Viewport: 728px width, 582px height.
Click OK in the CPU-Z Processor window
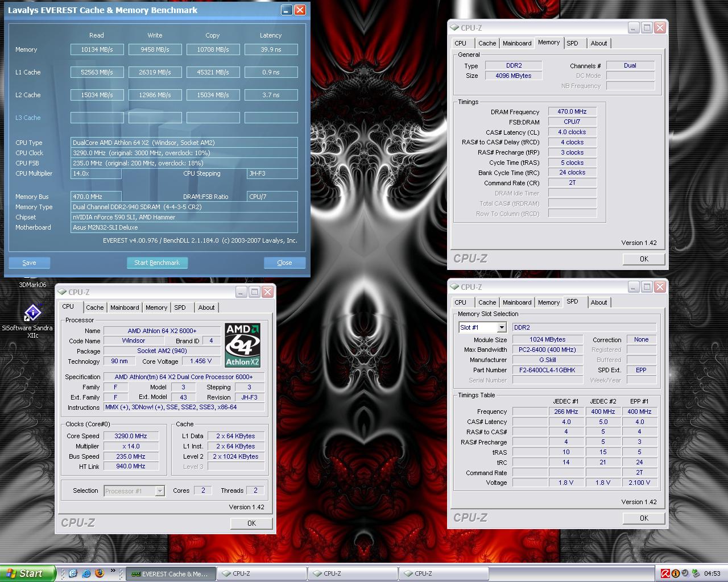[251, 523]
